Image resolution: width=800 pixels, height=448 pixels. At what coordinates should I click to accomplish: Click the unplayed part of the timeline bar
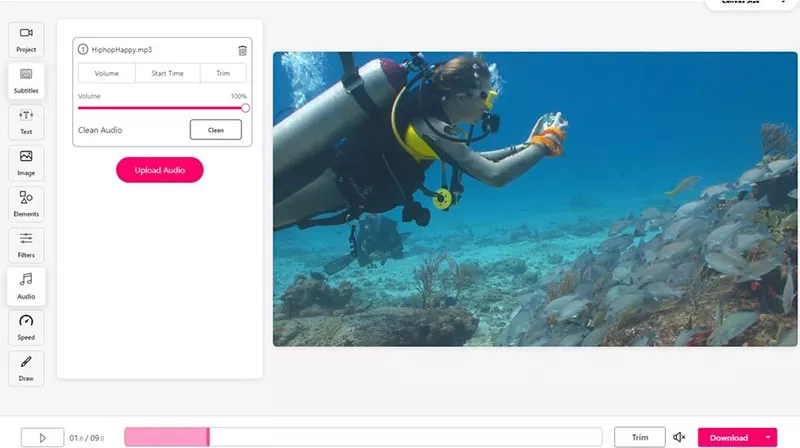click(x=406, y=437)
